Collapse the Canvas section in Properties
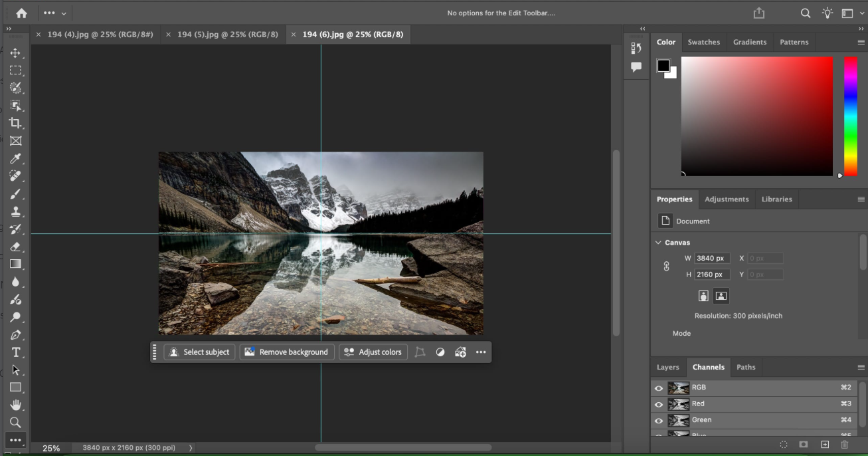This screenshot has height=456, width=868. (658, 243)
